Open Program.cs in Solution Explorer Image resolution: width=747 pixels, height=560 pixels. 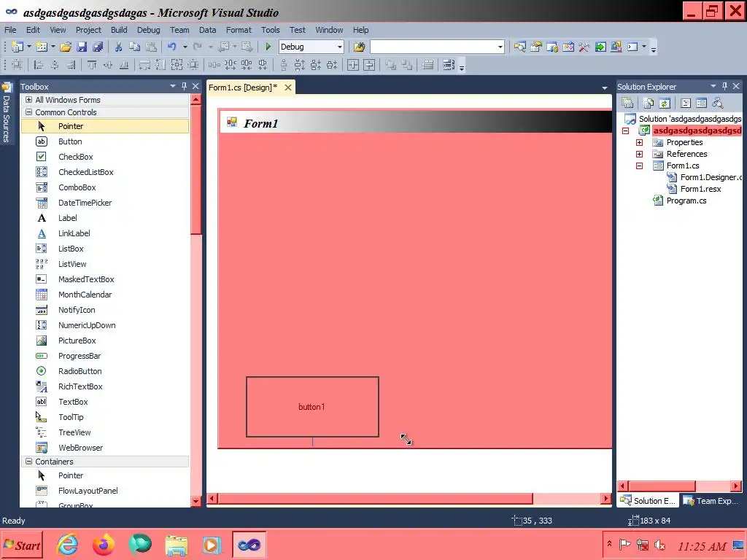tap(686, 201)
